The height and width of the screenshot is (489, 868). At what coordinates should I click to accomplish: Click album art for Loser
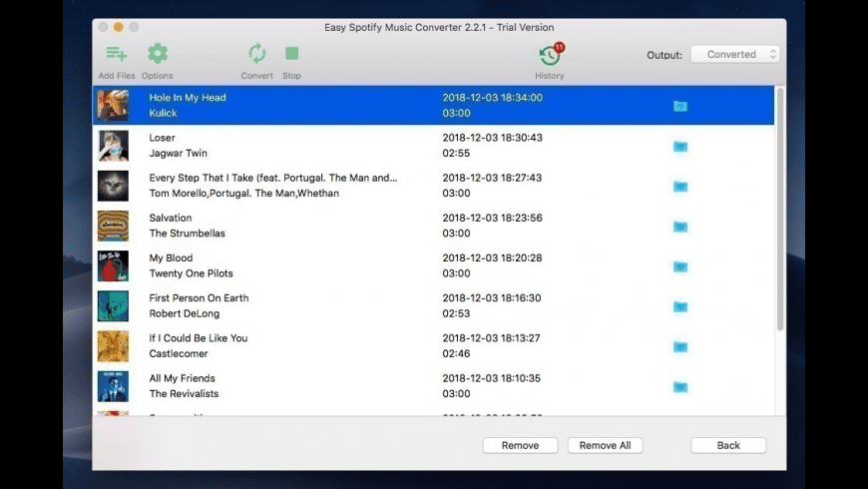click(113, 146)
